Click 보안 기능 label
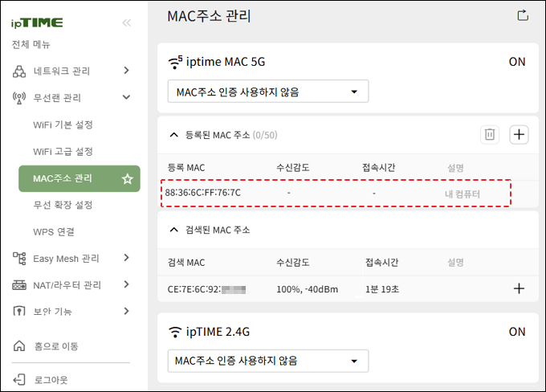546x392 pixels. [52, 312]
